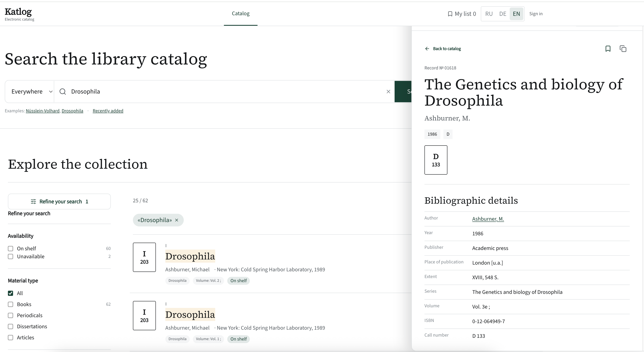The height and width of the screenshot is (352, 644).
Task: Check the Periodicals material type box
Action: pyautogui.click(x=10, y=315)
